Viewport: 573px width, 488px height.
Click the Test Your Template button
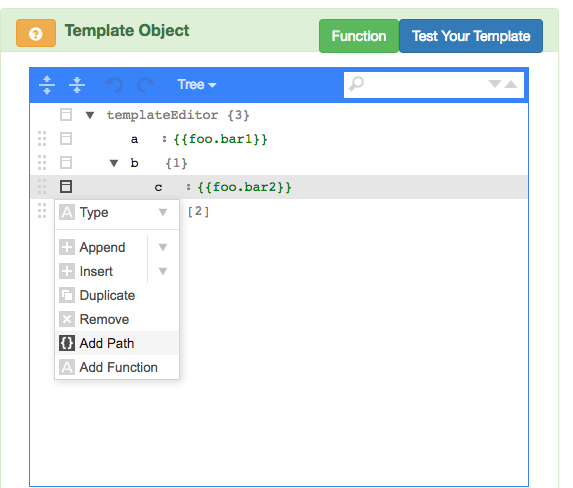471,36
